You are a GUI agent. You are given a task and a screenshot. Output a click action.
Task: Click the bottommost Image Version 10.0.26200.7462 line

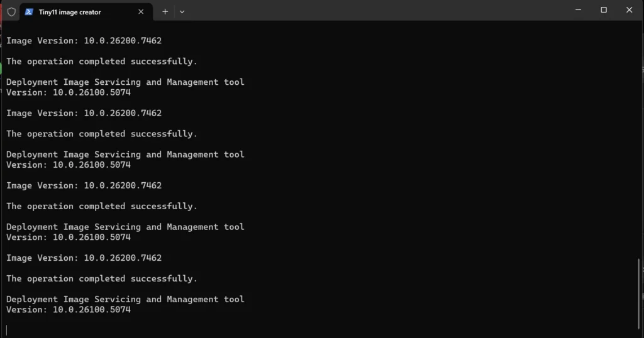click(84, 258)
